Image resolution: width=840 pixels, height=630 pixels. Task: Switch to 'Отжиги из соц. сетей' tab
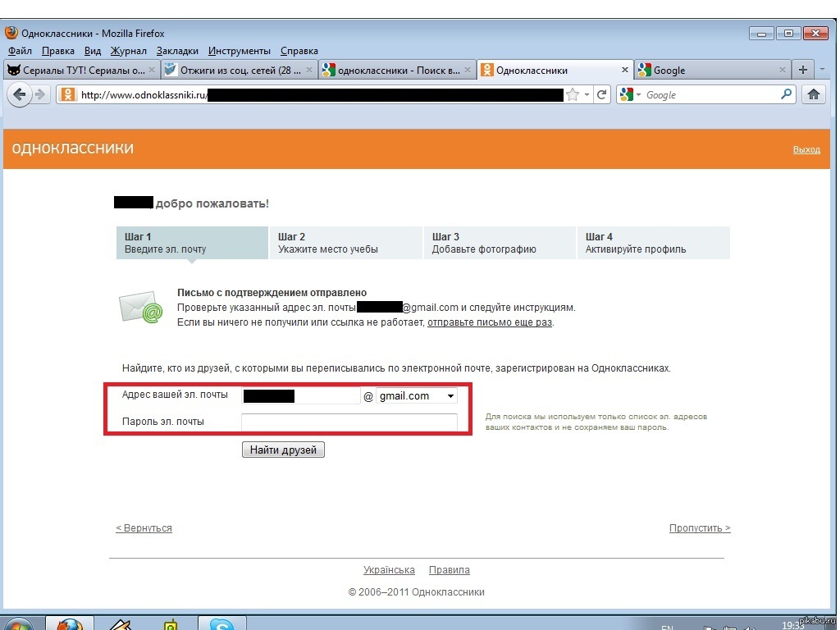[239, 71]
